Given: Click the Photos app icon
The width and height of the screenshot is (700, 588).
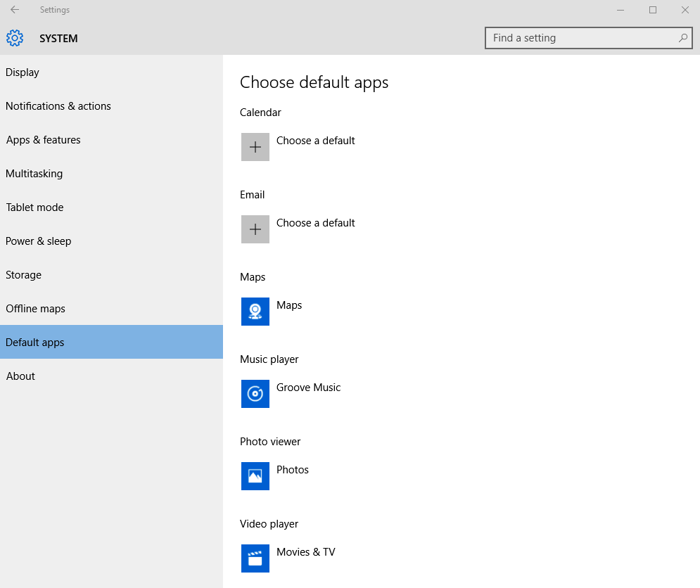Looking at the screenshot, I should point(255,476).
